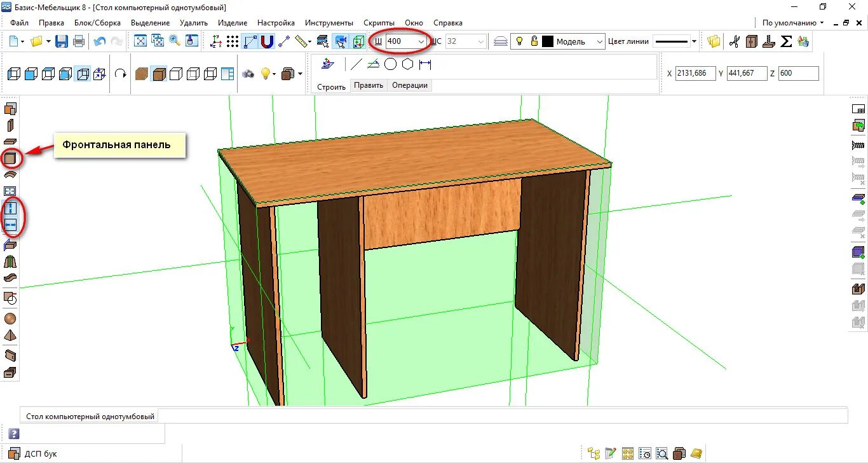
Task: Click the zoom magnifier tool
Action: tap(175, 41)
